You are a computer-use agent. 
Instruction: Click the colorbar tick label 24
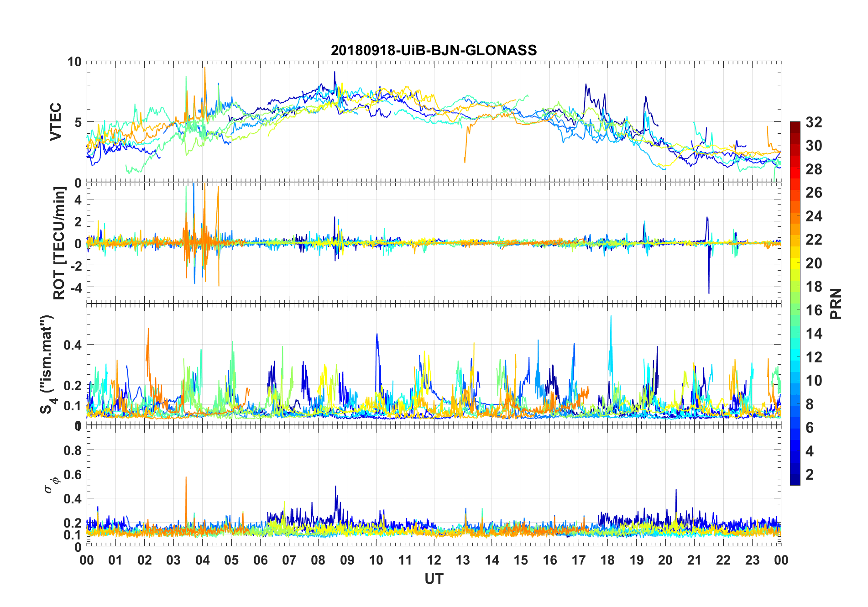(x=814, y=216)
